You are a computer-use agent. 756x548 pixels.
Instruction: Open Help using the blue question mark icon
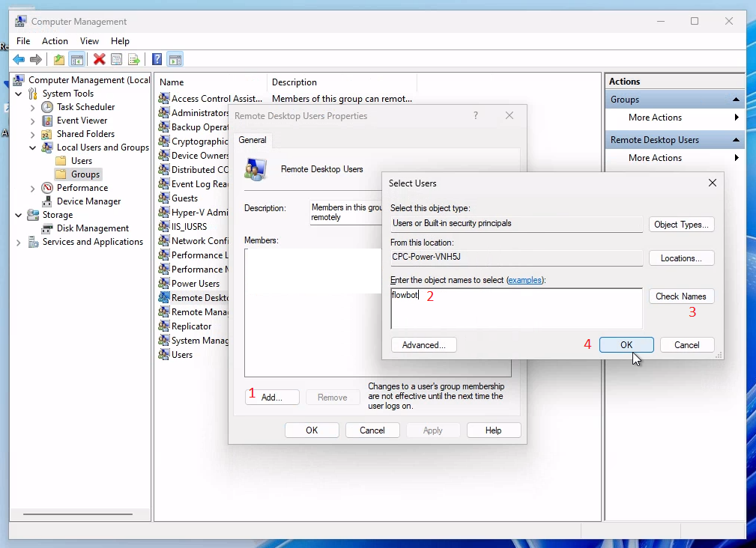(x=156, y=60)
